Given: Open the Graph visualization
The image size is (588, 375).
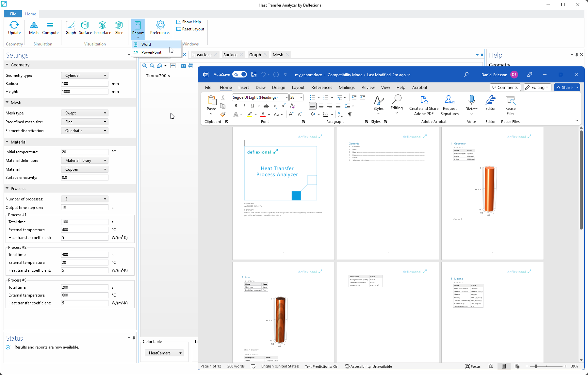Looking at the screenshot, I should pyautogui.click(x=71, y=28).
